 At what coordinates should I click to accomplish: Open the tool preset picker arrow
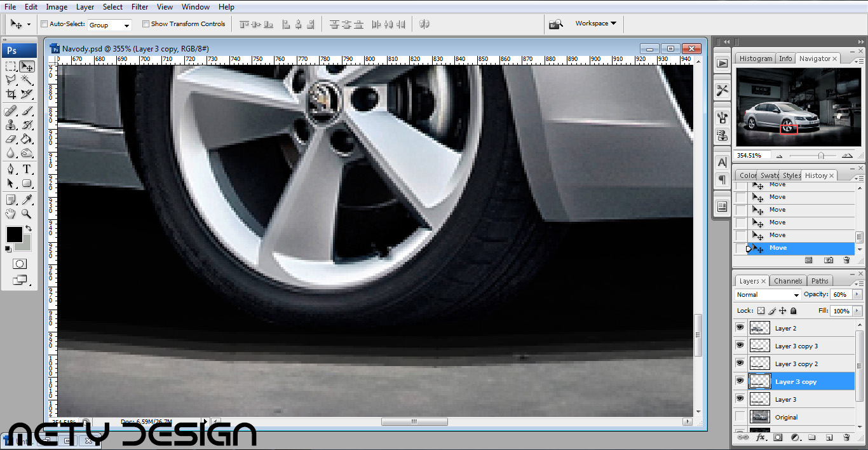click(29, 25)
